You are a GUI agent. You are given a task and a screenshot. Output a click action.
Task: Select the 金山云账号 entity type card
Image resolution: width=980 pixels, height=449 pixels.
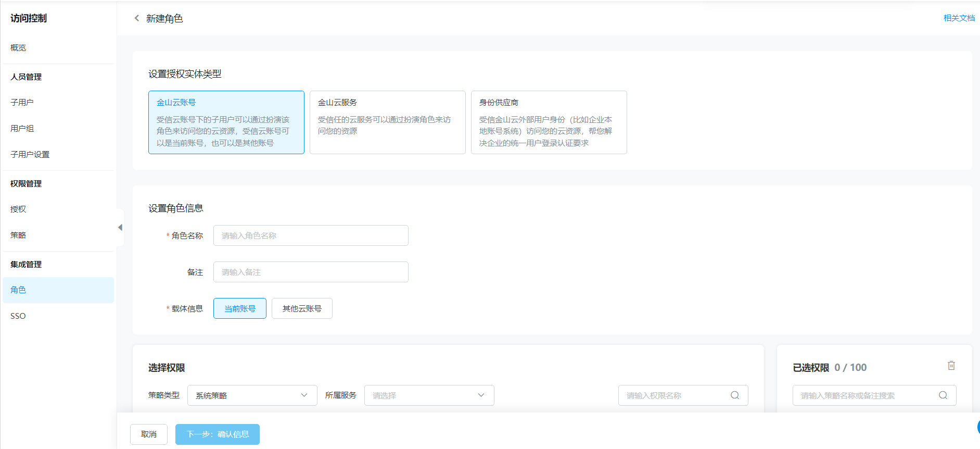(226, 122)
